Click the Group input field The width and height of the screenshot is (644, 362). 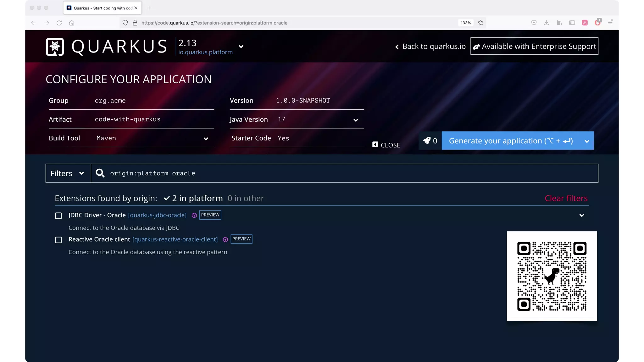[x=154, y=101]
